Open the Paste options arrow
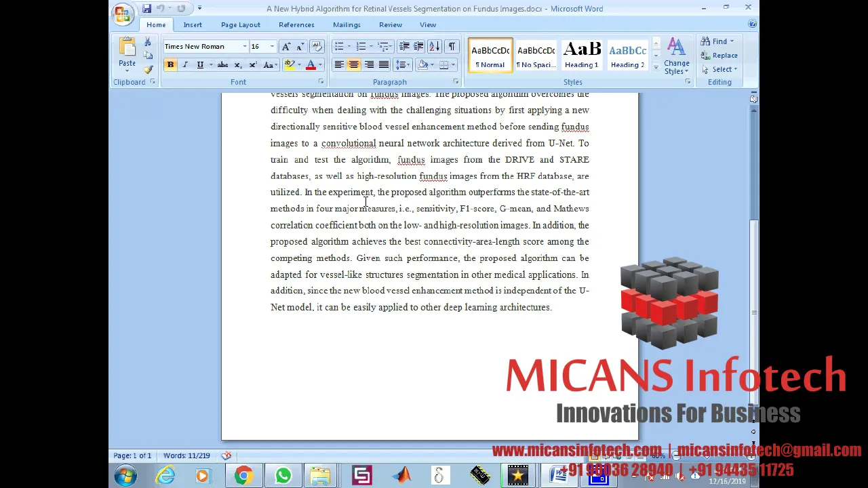868x488 pixels. pyautogui.click(x=127, y=71)
